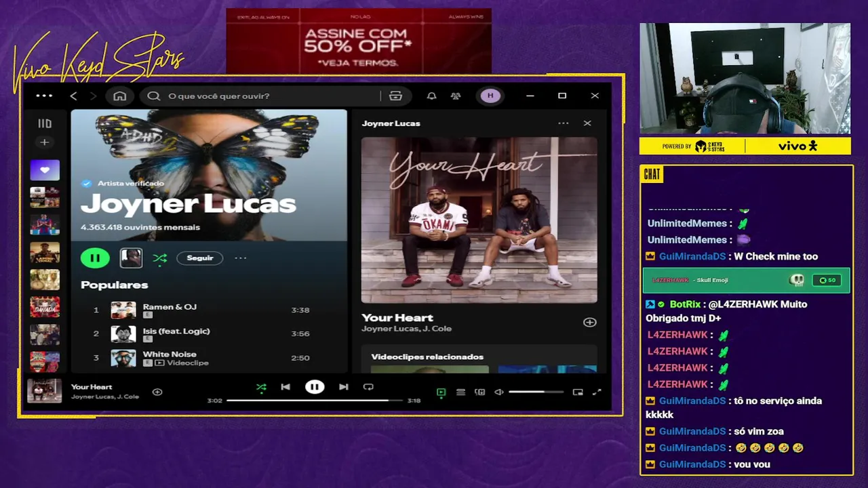Image resolution: width=868 pixels, height=488 pixels.
Task: Expand Your Library sidebar icon
Action: coord(45,123)
